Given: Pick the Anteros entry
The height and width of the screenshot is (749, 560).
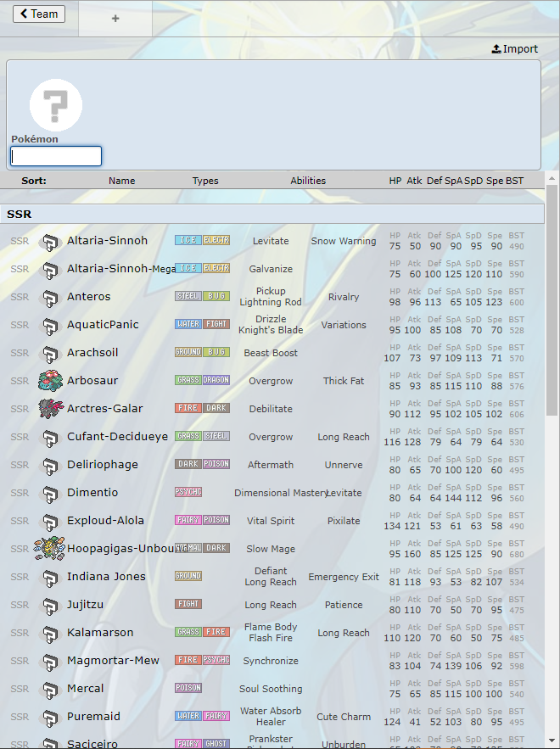Looking at the screenshot, I should 88,296.
